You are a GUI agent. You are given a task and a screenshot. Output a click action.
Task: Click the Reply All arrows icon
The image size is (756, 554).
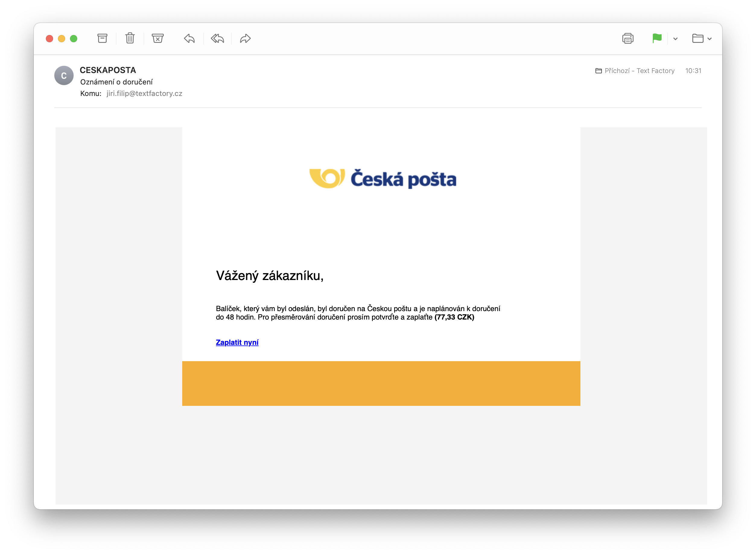(217, 39)
